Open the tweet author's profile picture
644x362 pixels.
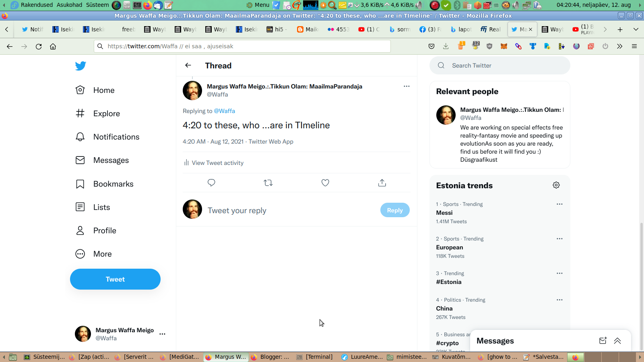192,90
